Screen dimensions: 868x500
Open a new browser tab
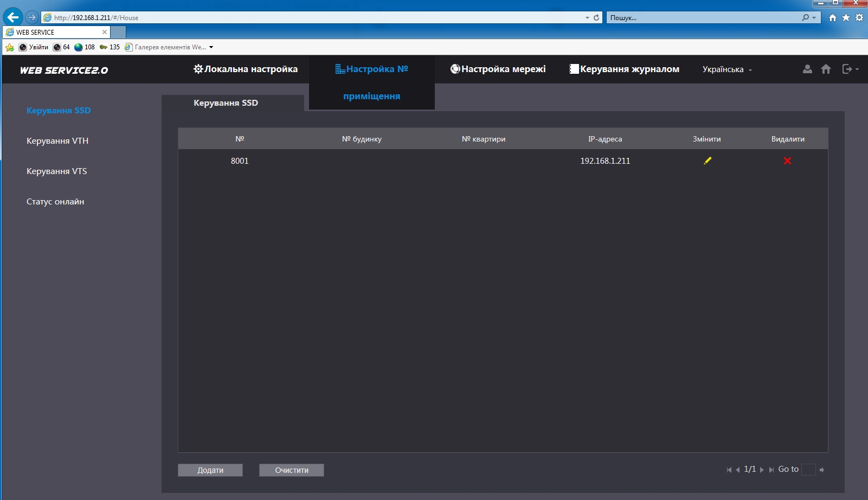[x=118, y=32]
